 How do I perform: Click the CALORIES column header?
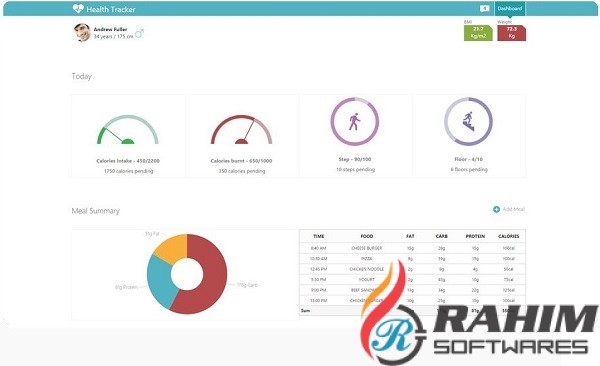(509, 236)
